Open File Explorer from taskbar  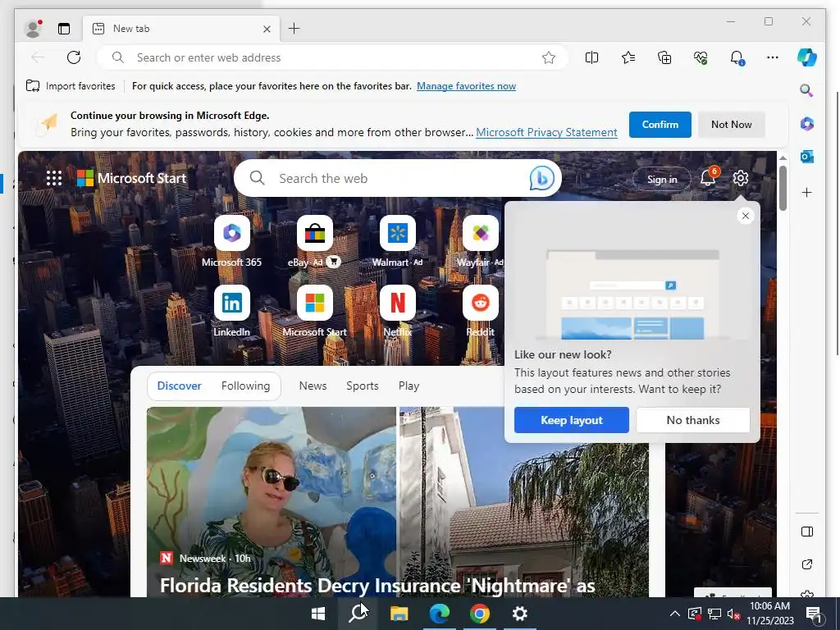click(x=399, y=614)
